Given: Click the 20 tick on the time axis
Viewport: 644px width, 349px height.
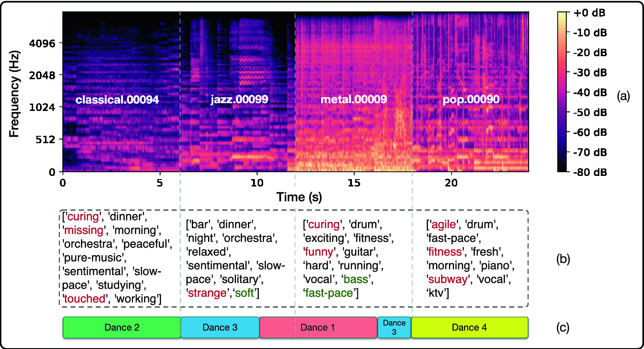Looking at the screenshot, I should (x=451, y=182).
